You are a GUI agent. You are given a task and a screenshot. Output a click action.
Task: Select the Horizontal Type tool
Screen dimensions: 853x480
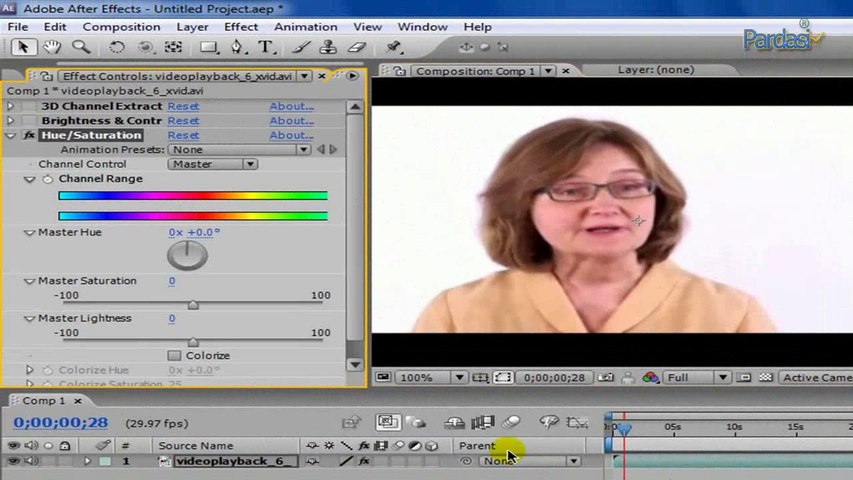pos(266,47)
